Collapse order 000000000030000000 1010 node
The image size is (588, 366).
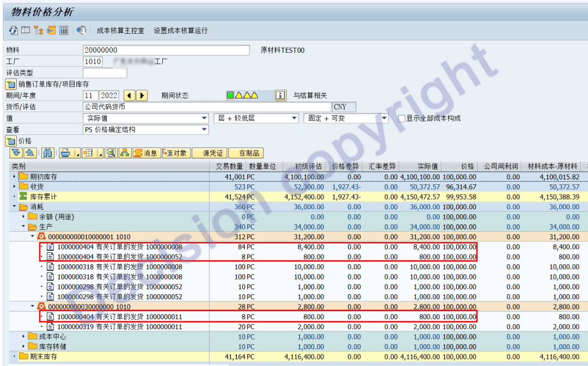[x=32, y=306]
